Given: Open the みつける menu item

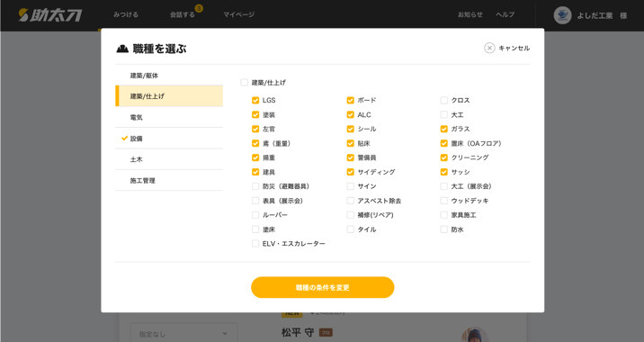Looking at the screenshot, I should point(126,14).
